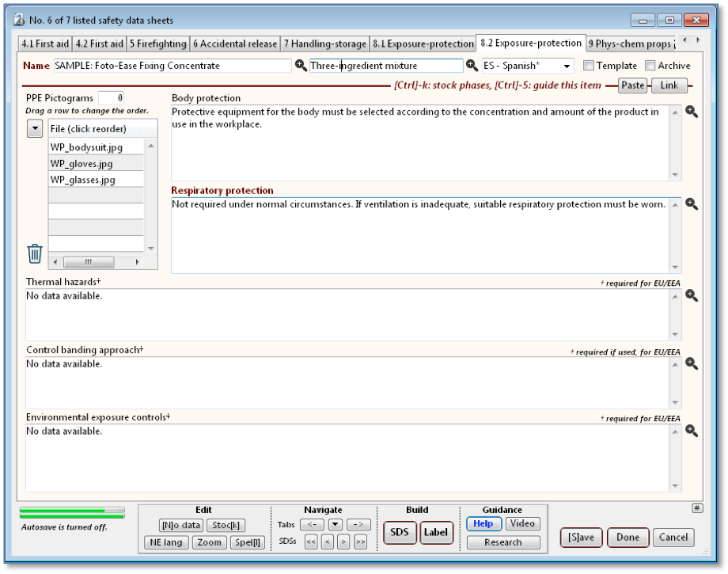The height and width of the screenshot is (574, 728).
Task: Click the Zoom edit button
Action: (210, 542)
